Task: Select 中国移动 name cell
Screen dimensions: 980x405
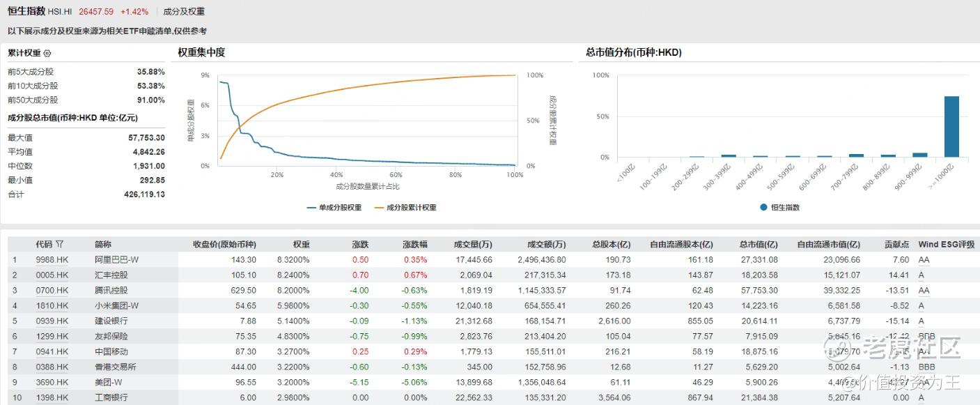Action: [x=111, y=351]
